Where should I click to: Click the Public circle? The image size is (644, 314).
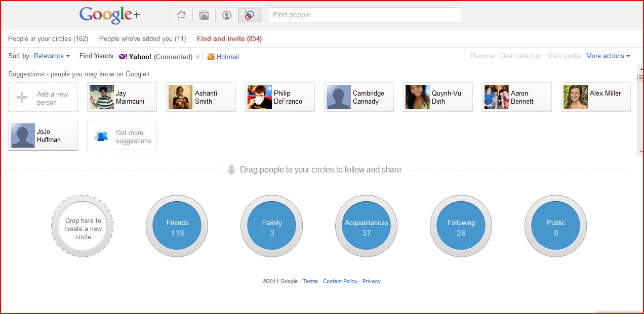(556, 227)
